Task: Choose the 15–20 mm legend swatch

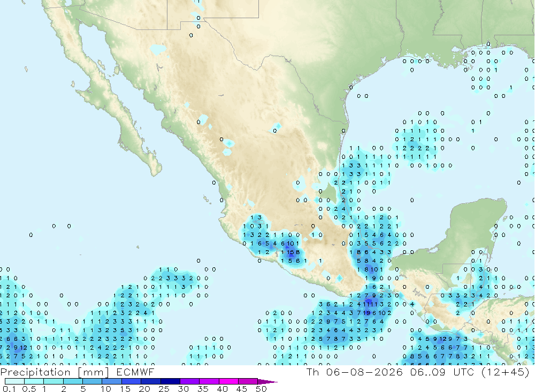Action: [132, 381]
